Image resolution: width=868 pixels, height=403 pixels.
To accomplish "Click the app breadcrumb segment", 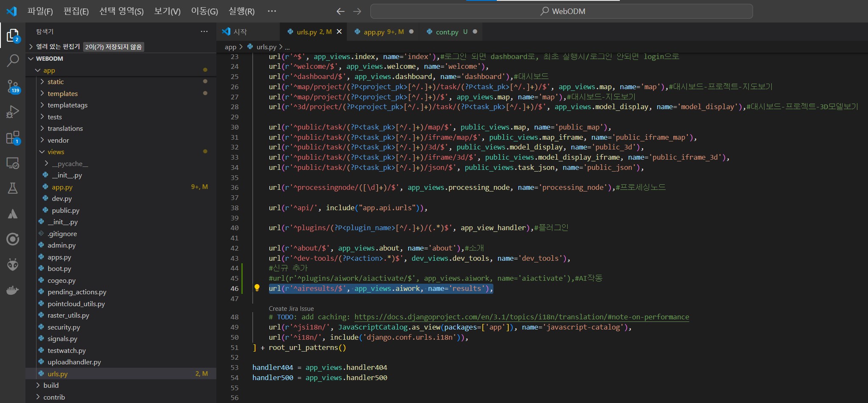I will point(230,47).
